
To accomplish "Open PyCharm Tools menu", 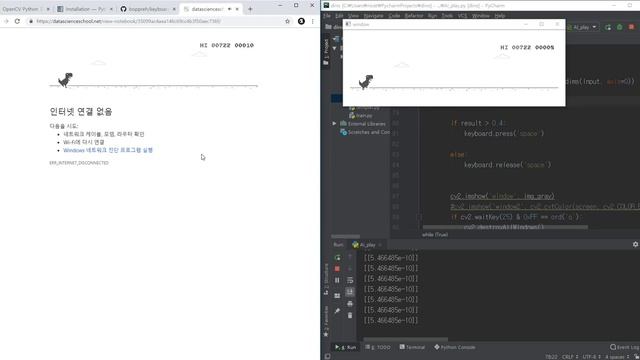I will (x=447, y=16).
